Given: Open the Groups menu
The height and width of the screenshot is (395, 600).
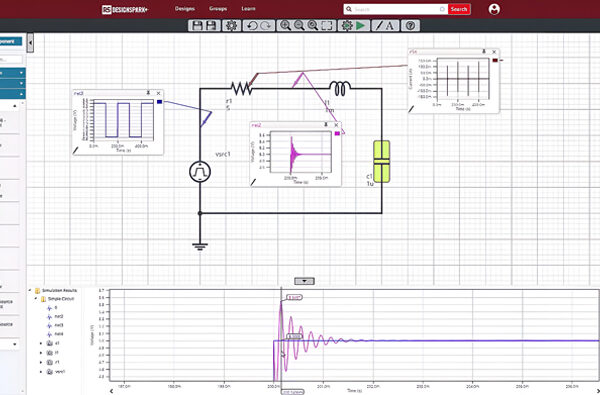Looking at the screenshot, I should click(218, 9).
